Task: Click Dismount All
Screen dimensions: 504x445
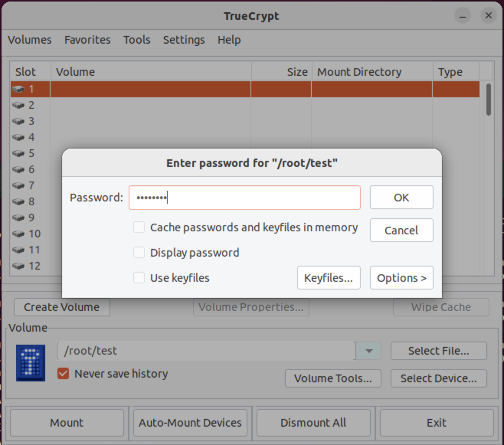Action: 313,423
